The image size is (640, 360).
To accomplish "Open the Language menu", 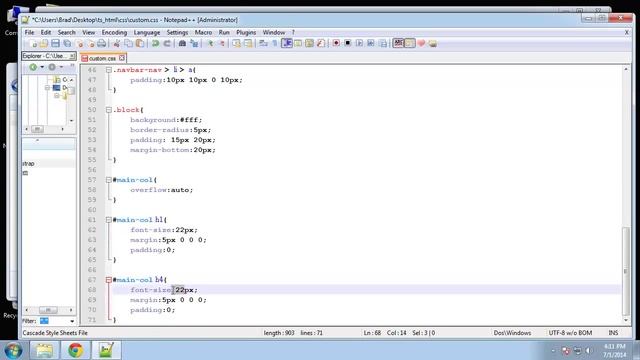I will coord(147,32).
